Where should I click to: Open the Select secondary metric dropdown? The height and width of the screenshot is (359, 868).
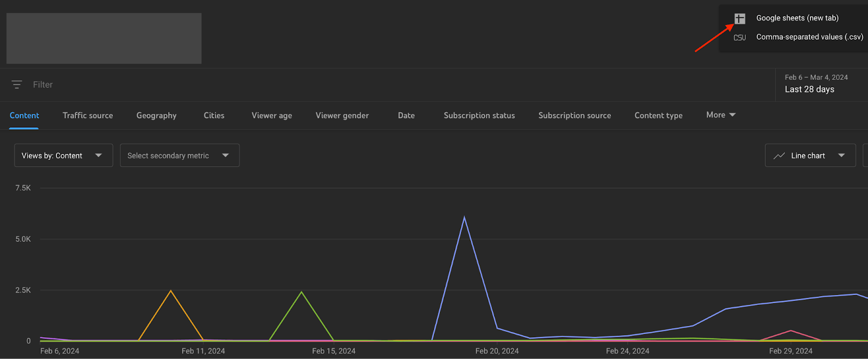coord(180,156)
